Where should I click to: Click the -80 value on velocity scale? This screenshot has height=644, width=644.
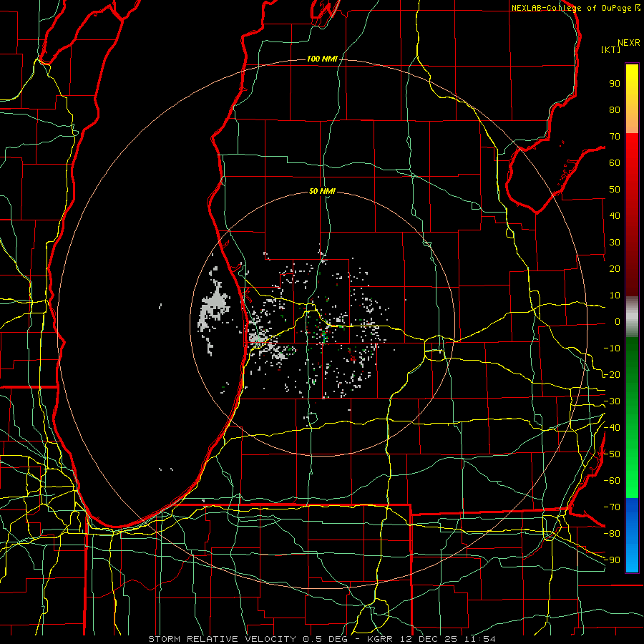612,534
